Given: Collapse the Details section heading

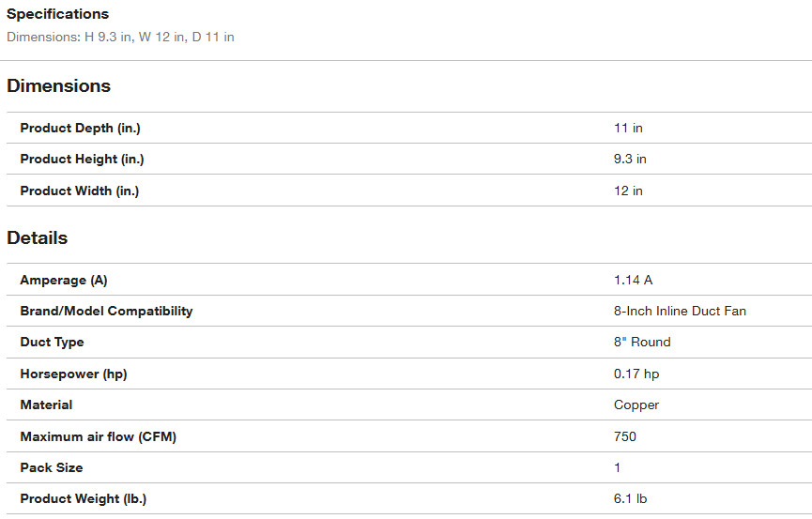Looking at the screenshot, I should point(38,238).
